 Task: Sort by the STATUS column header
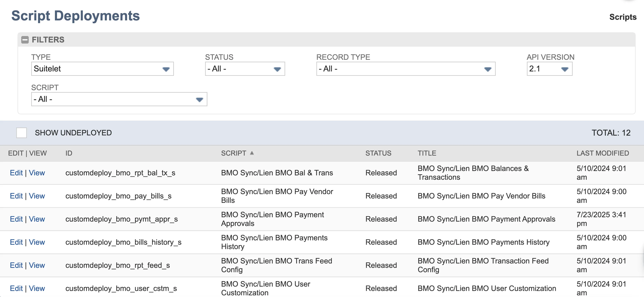click(x=378, y=153)
